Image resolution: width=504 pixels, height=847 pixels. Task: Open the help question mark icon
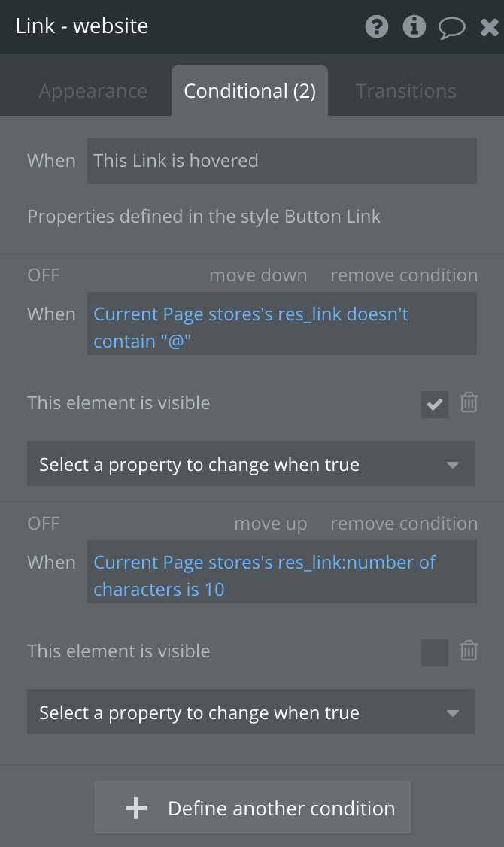[x=377, y=28]
